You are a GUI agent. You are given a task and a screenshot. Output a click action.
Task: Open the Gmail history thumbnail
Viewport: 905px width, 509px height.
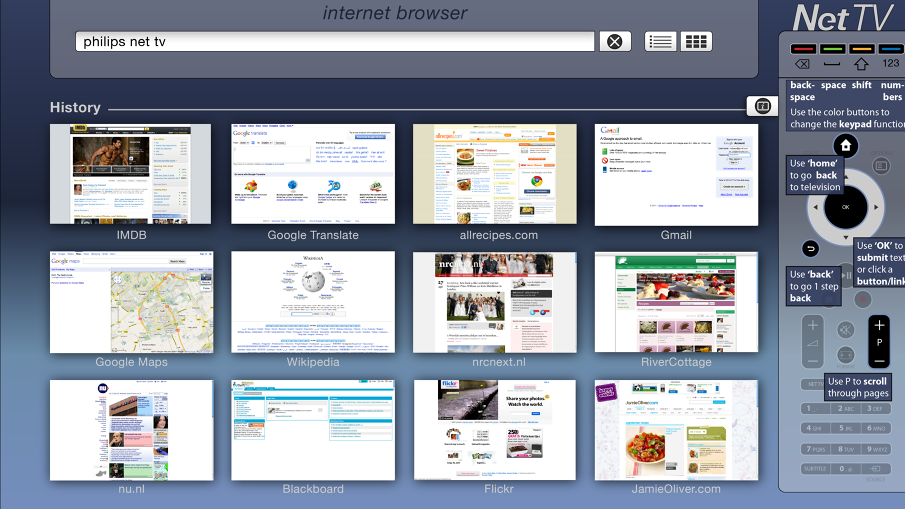pyautogui.click(x=676, y=175)
